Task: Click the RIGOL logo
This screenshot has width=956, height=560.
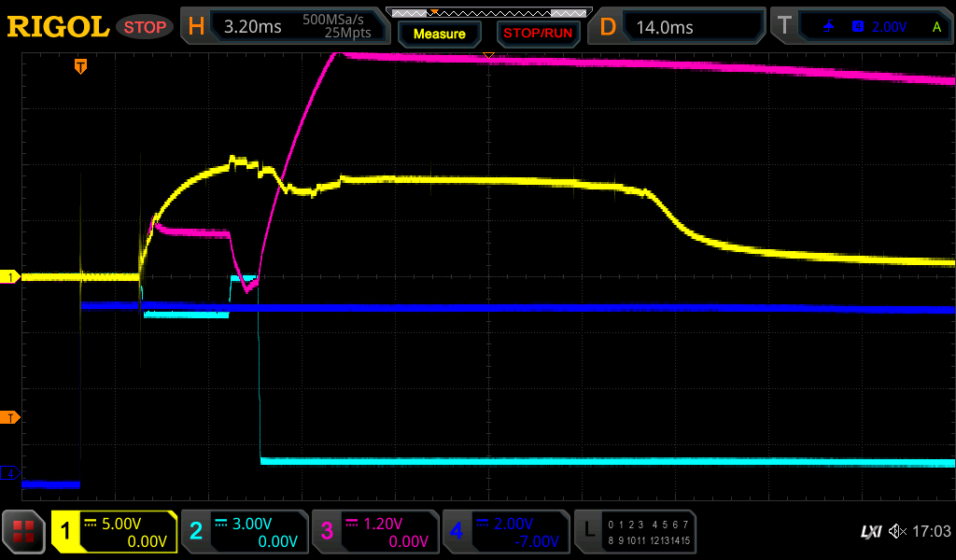Action: [x=58, y=26]
